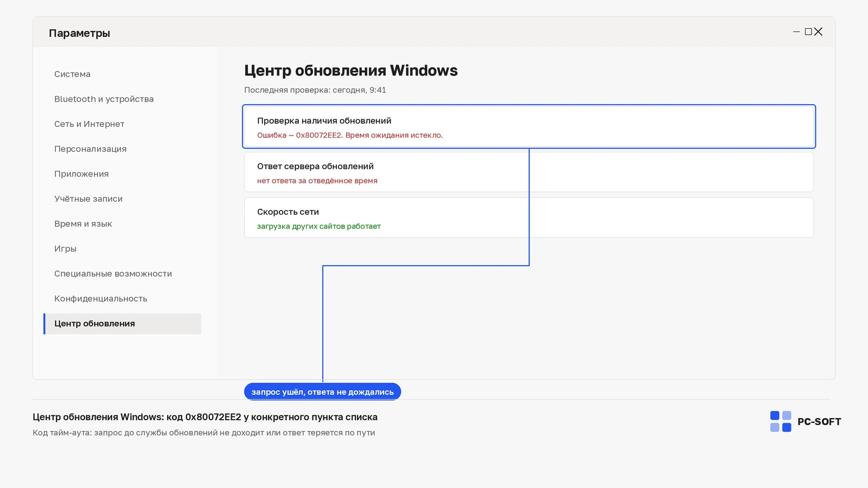Close the Параметры window
Image resolution: width=868 pixels, height=488 pixels.
818,32
